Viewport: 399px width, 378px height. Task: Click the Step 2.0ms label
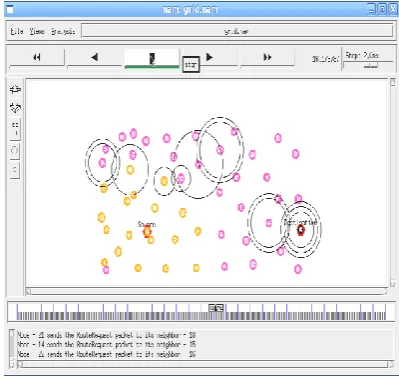pos(362,55)
